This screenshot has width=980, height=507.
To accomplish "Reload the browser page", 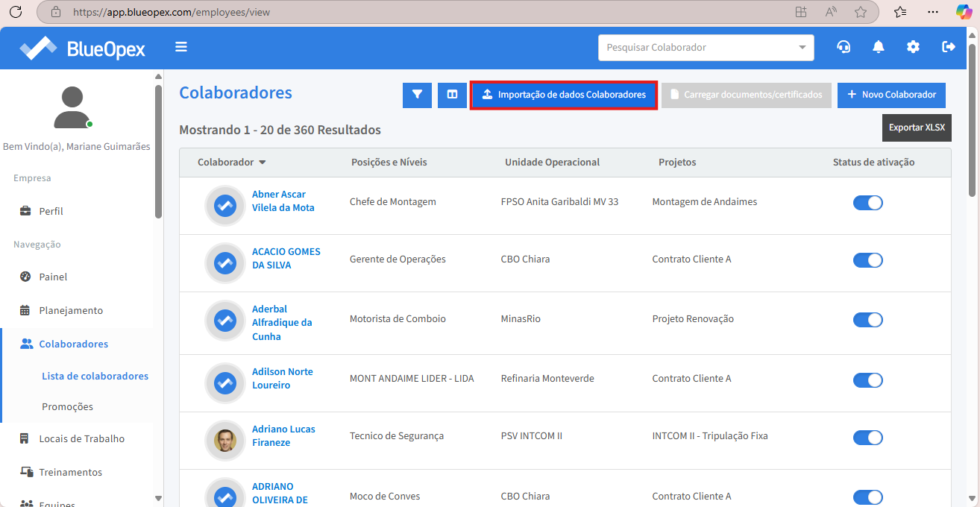I will 15,12.
